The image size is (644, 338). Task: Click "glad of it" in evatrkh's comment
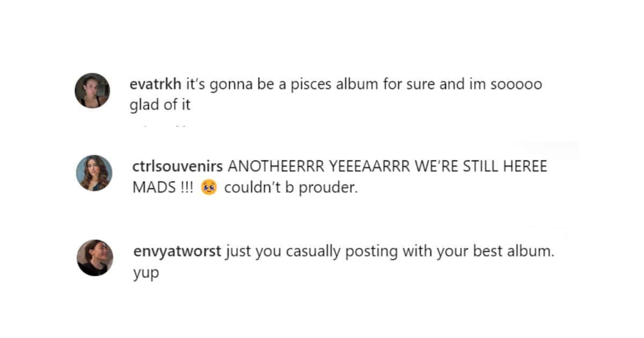point(160,105)
